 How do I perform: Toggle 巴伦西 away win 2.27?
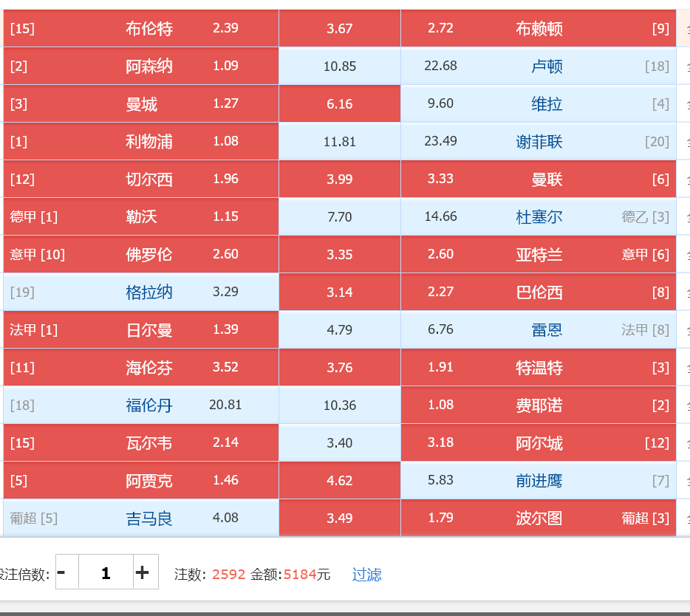click(539, 292)
